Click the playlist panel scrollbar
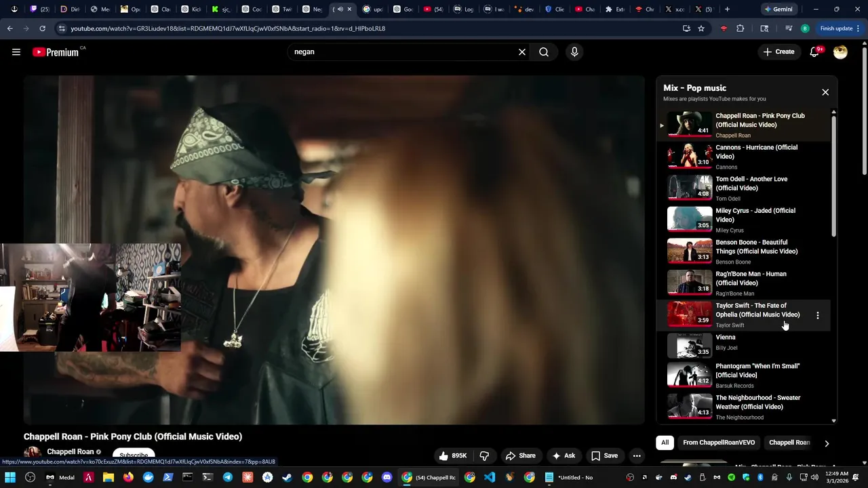 tap(833, 176)
